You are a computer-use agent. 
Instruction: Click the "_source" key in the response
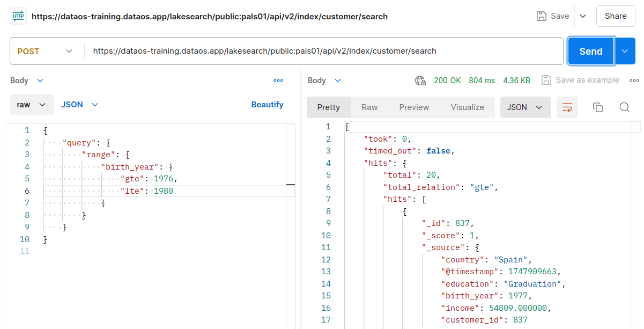point(444,247)
